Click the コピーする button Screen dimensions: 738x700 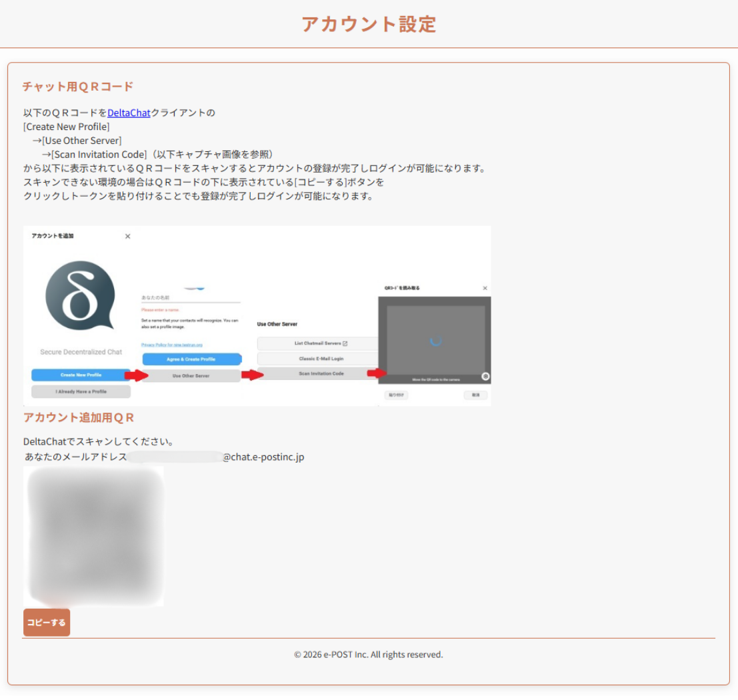pyautogui.click(x=47, y=623)
